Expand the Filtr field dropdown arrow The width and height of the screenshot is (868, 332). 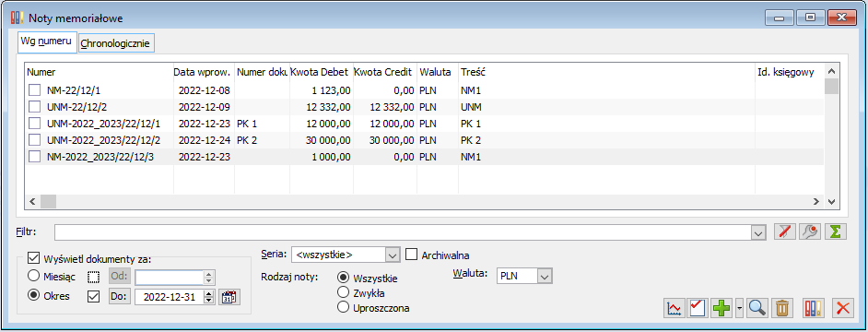point(757,233)
